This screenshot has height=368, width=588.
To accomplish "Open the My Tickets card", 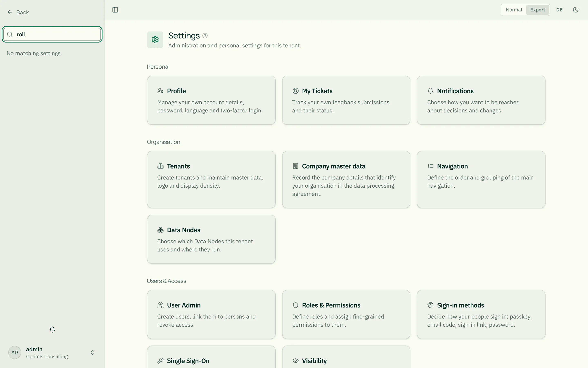I will 346,100.
